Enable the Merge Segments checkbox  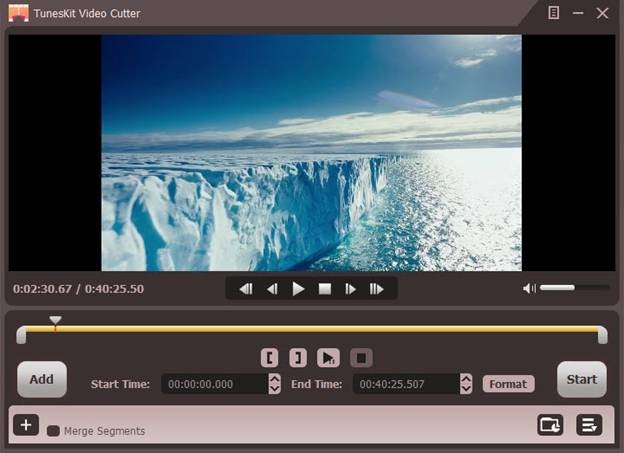53,431
